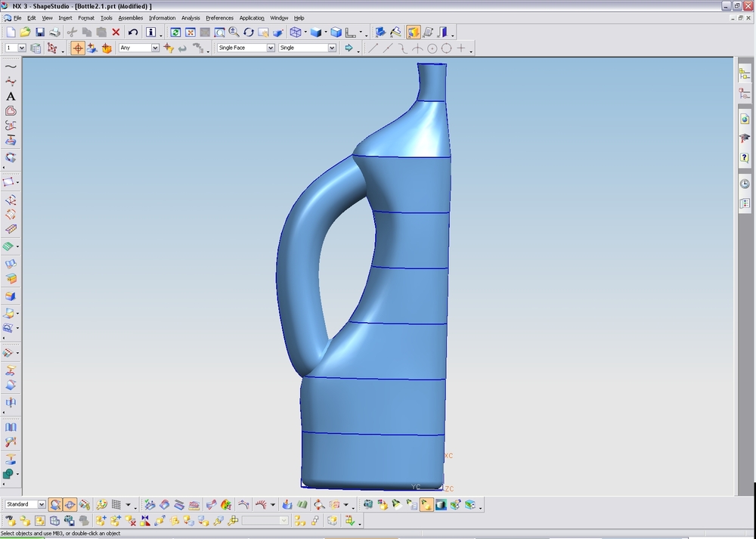Click the Fit view icon

(x=191, y=33)
